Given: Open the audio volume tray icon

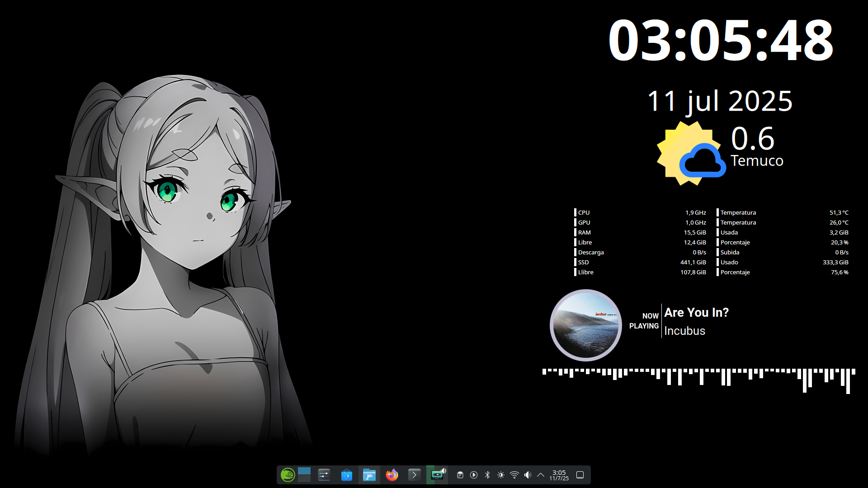Looking at the screenshot, I should click(528, 475).
